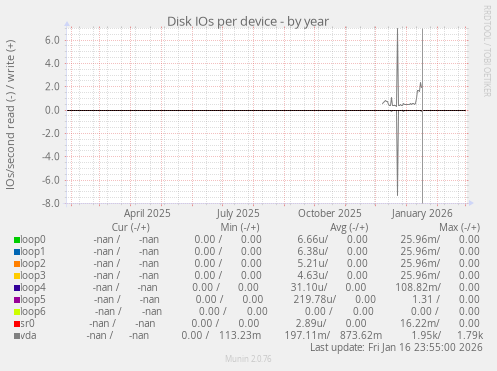Image resolution: width=497 pixels, height=371 pixels.
Task: Click the 'Avg (-/+)' column header
Action: click(349, 227)
